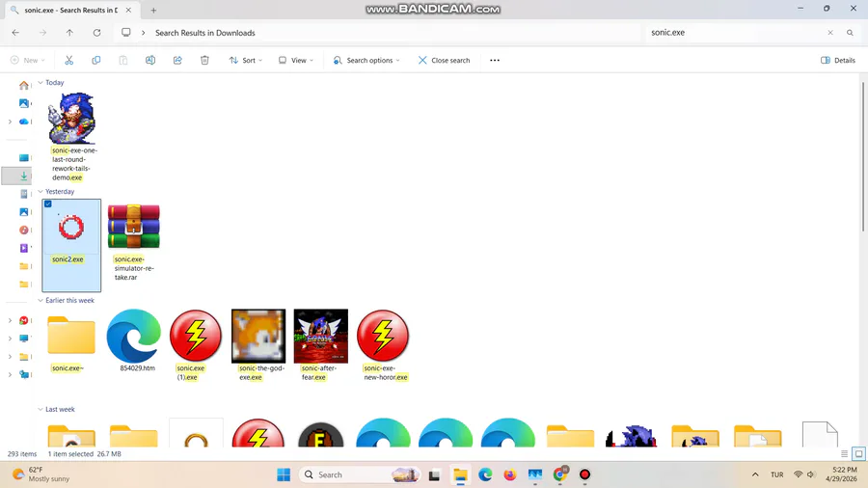Go back with the left arrow
The height and width of the screenshot is (488, 868).
click(15, 33)
